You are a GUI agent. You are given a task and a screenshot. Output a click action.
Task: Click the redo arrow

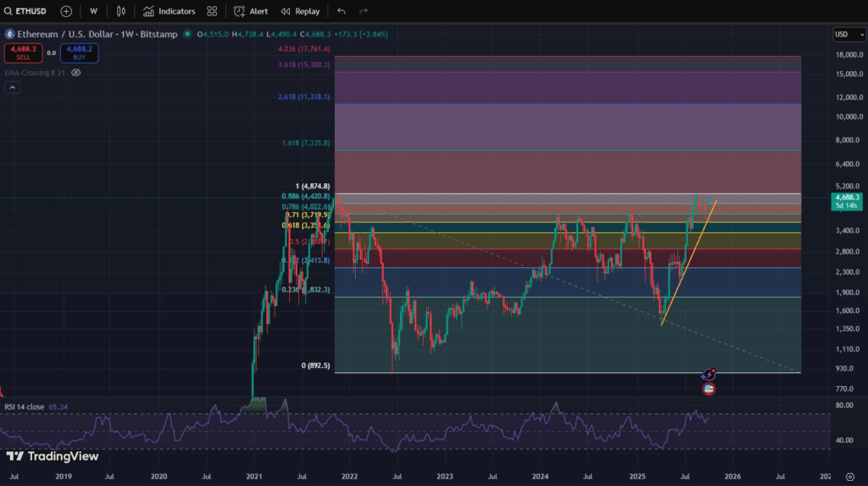coord(364,11)
